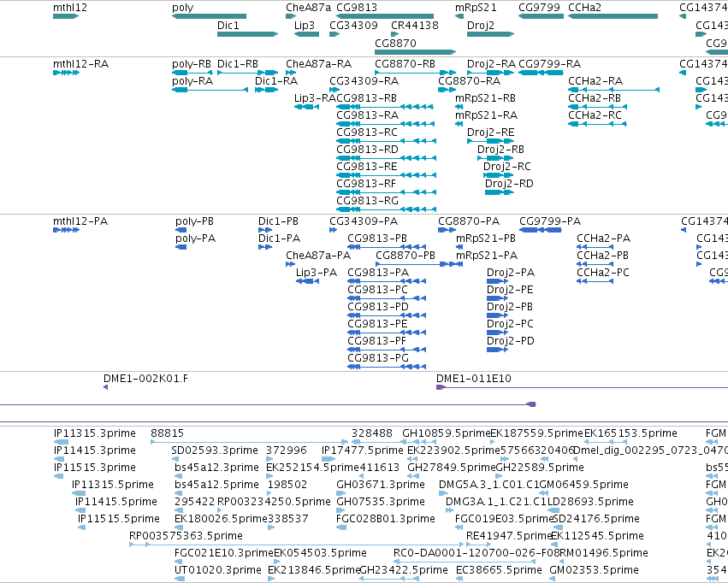Select the Lip3 gene label
Screen dimensions: 728x583
[304, 25]
